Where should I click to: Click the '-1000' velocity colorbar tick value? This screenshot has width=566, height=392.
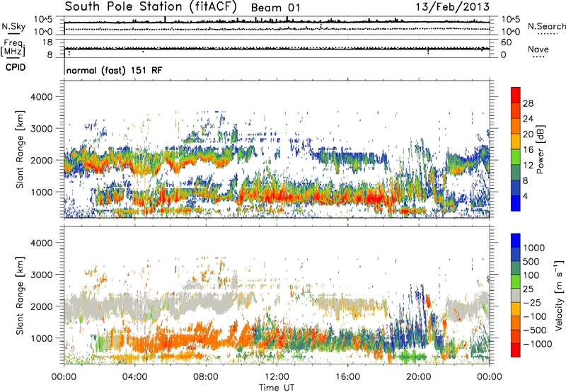click(x=538, y=344)
